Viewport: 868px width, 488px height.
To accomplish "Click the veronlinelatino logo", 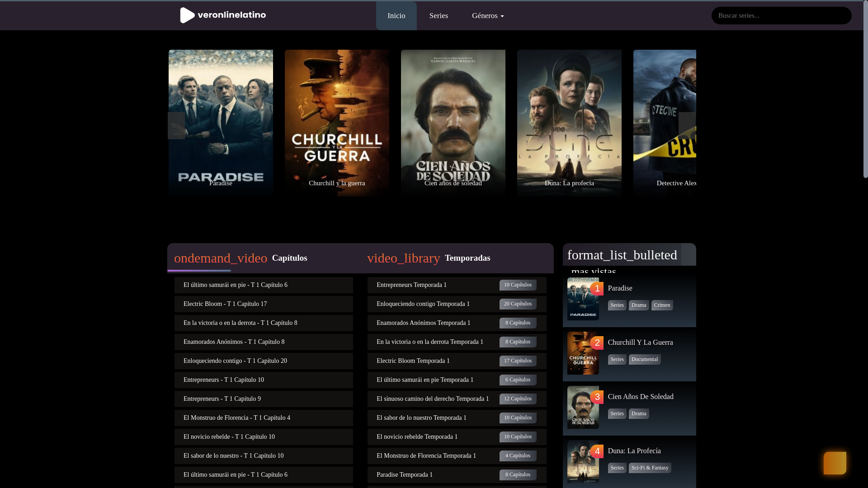I will (x=223, y=15).
